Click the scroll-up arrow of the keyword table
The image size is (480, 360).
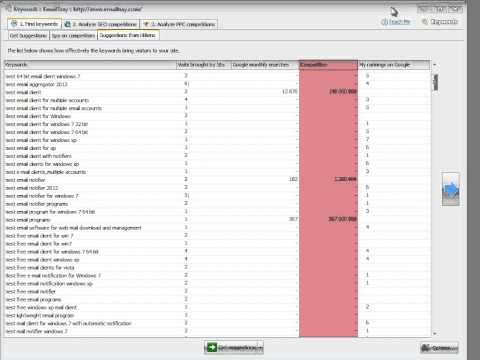pyautogui.click(x=435, y=65)
